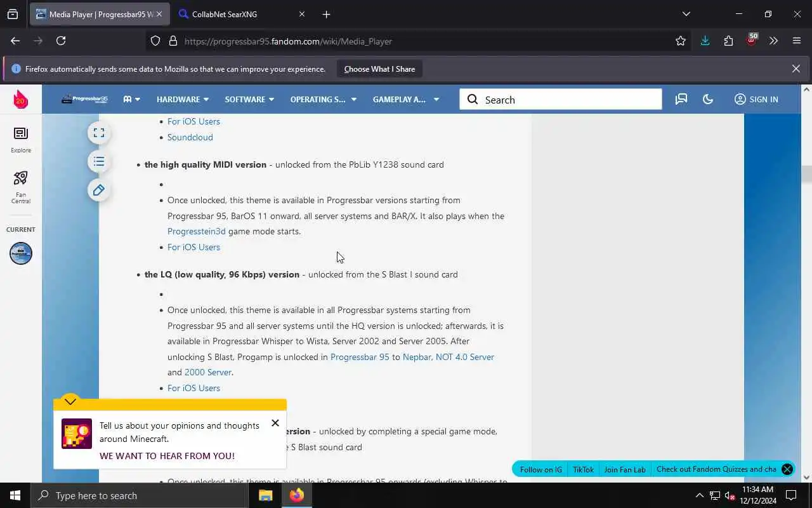Toggle dark/light theme moon icon
812x508 pixels.
point(708,99)
